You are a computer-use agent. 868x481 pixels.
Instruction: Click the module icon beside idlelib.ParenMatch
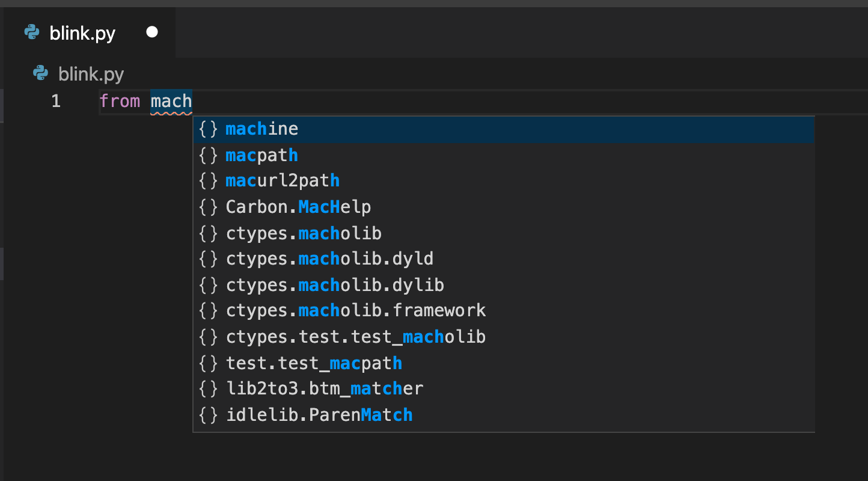(x=208, y=415)
